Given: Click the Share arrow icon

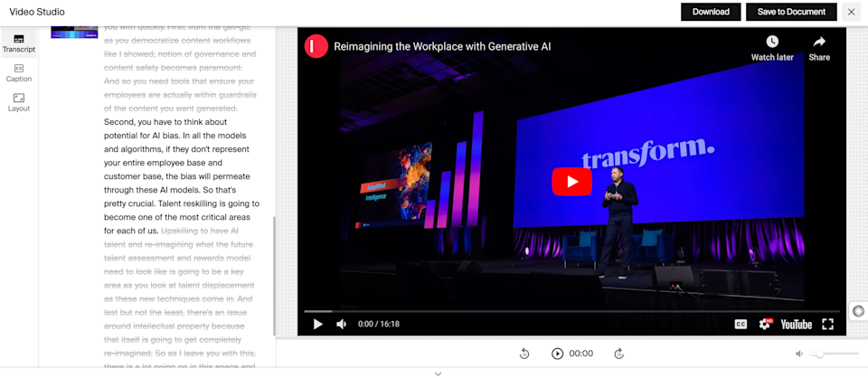Looking at the screenshot, I should click(x=819, y=42).
